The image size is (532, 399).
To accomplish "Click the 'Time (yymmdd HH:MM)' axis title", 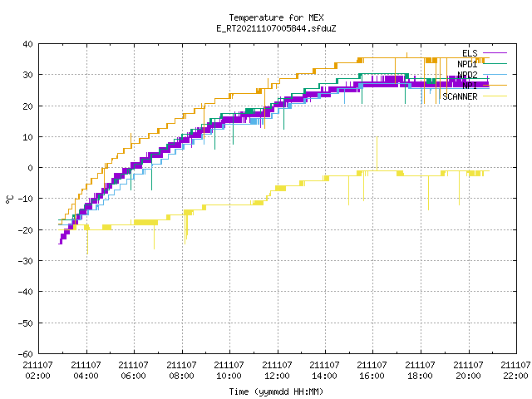I will 276,392.
